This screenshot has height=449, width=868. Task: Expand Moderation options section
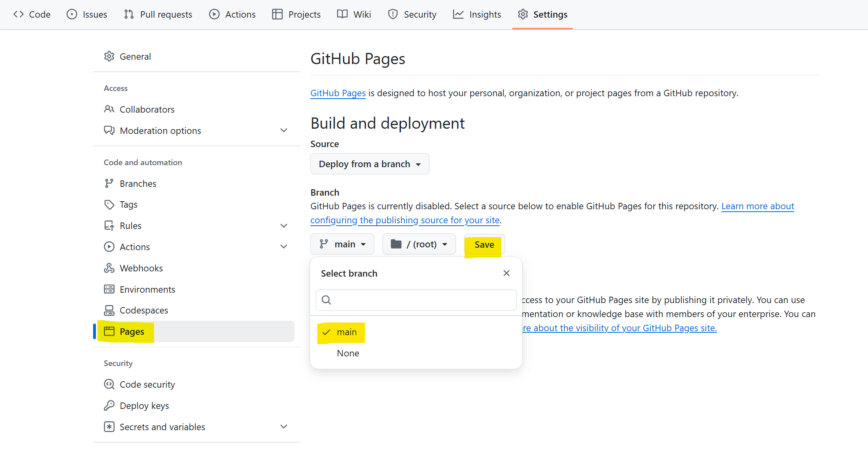tap(284, 131)
